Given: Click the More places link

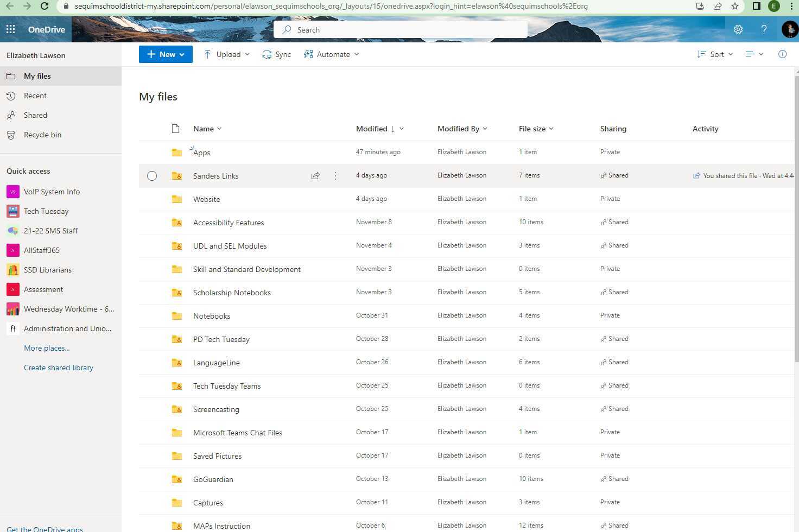Looking at the screenshot, I should click(47, 348).
